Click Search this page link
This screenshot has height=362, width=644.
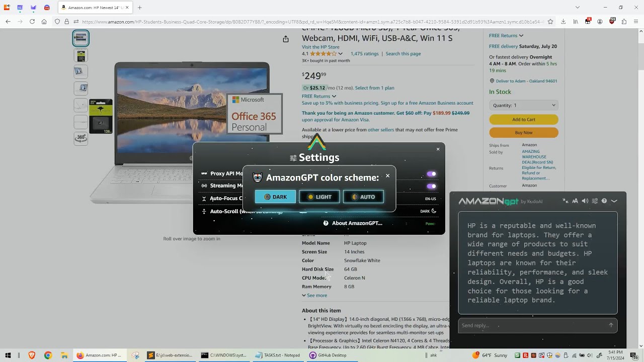(403, 54)
